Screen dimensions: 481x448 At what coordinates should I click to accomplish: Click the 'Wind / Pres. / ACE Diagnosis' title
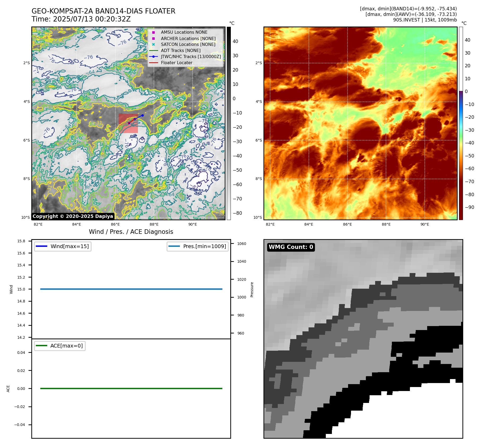pos(131,232)
